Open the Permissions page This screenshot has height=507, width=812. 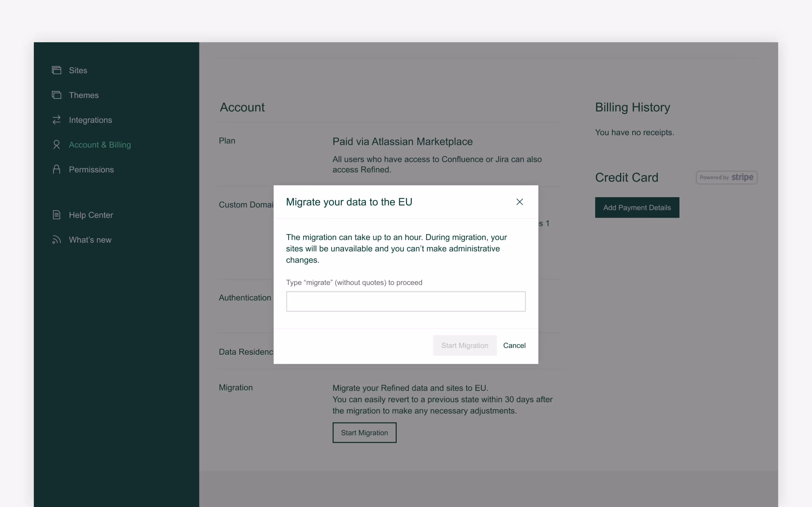tap(91, 170)
